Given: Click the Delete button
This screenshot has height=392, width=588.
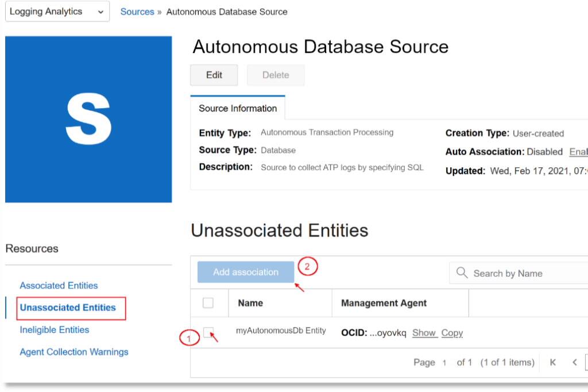Looking at the screenshot, I should [x=276, y=75].
